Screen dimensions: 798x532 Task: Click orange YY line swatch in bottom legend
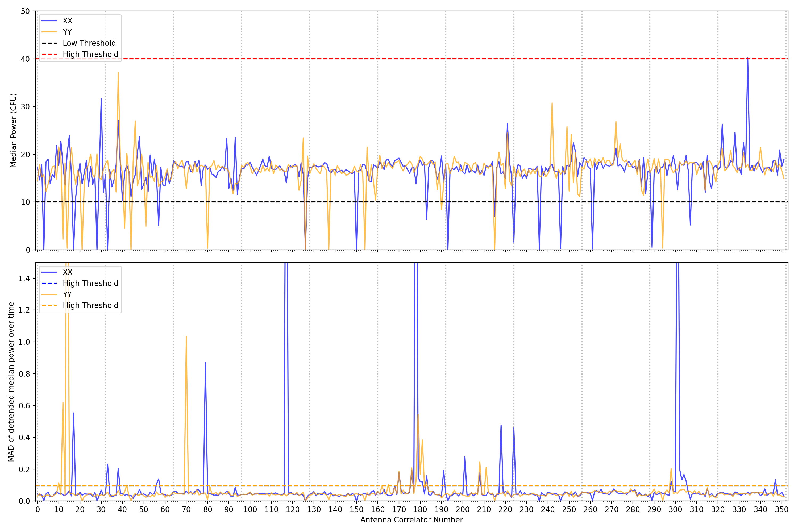[x=49, y=294]
